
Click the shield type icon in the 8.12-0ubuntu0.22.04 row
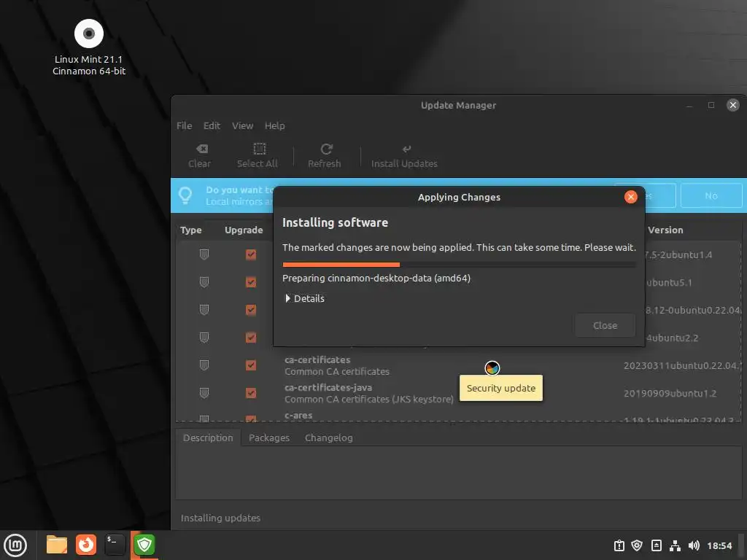(x=204, y=310)
